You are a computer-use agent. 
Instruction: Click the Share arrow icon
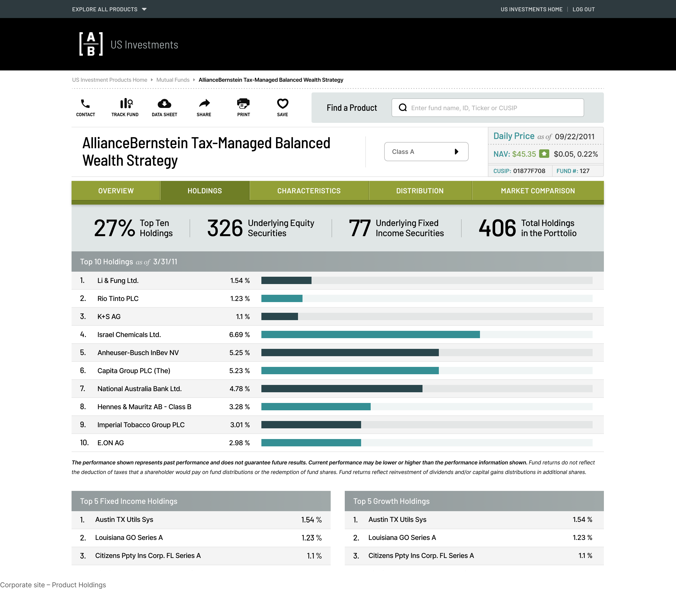[x=204, y=103]
